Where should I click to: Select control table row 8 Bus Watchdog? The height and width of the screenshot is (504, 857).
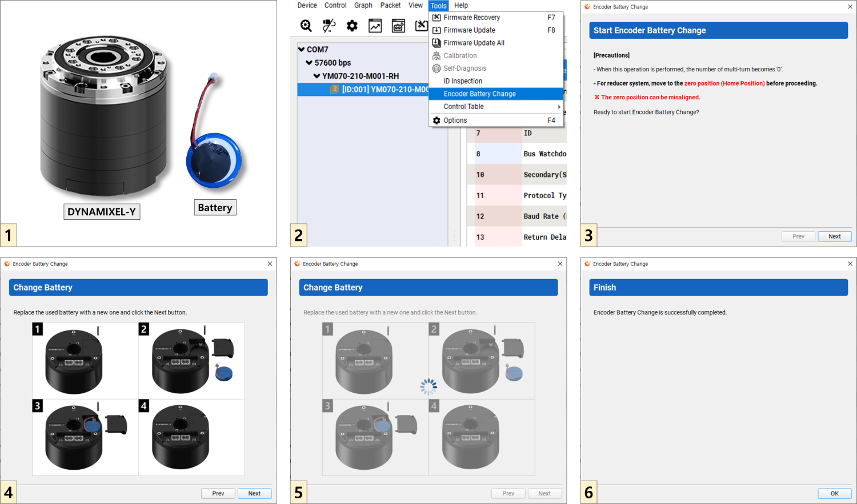click(x=516, y=154)
